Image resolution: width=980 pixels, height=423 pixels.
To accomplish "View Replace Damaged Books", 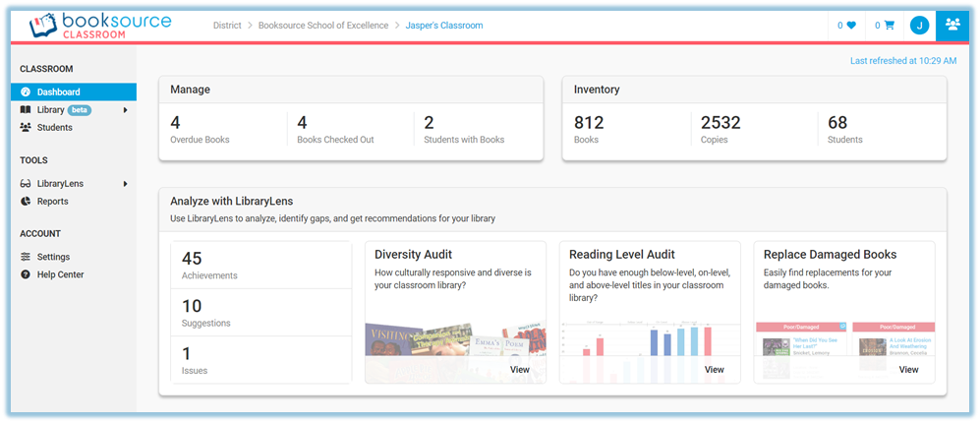I will 909,370.
